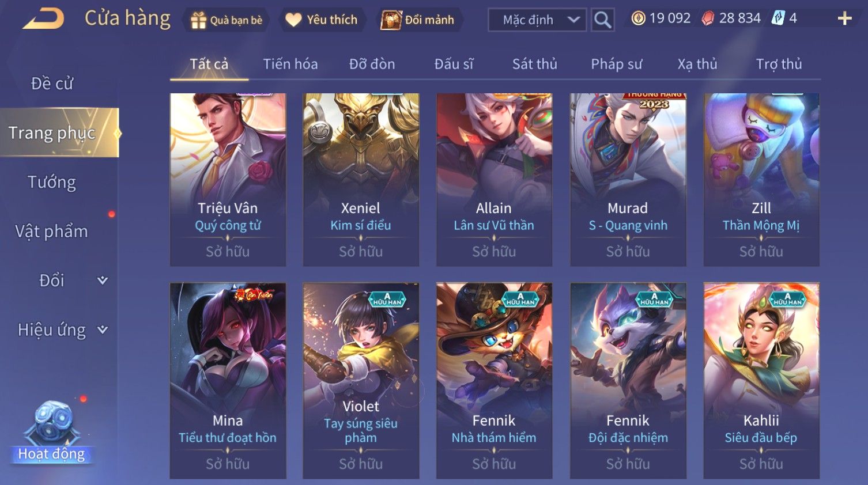Screen dimensions: 868x485
Task: Select Tướng in the sidebar
Action: pos(52,182)
